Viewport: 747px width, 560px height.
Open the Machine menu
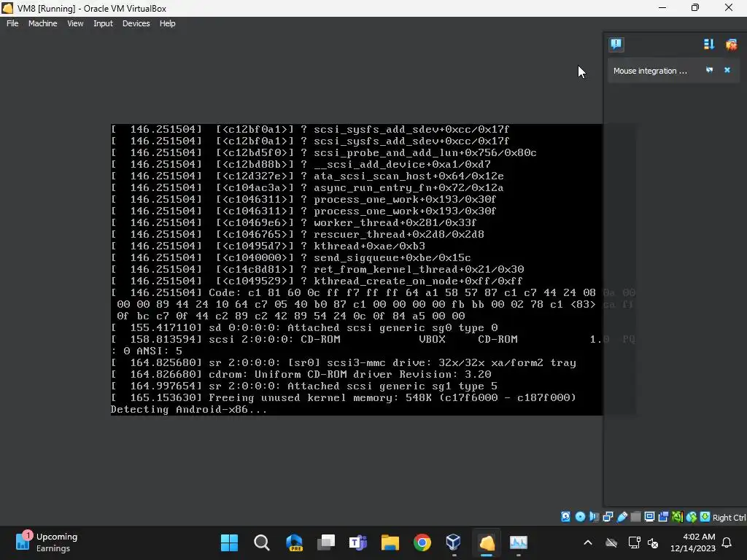(42, 23)
